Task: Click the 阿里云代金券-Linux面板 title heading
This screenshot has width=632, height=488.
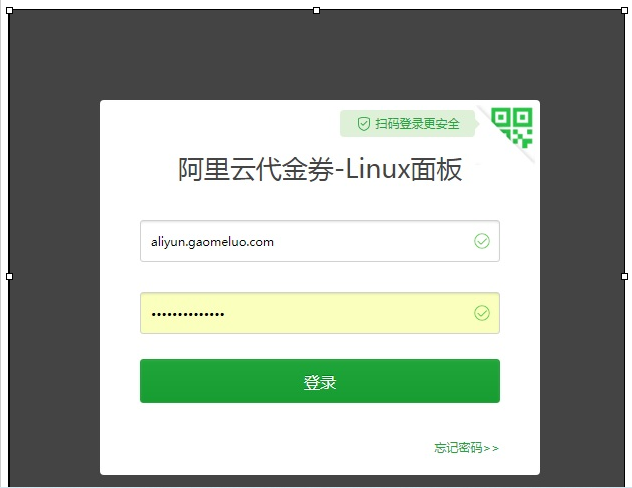Action: pyautogui.click(x=320, y=169)
